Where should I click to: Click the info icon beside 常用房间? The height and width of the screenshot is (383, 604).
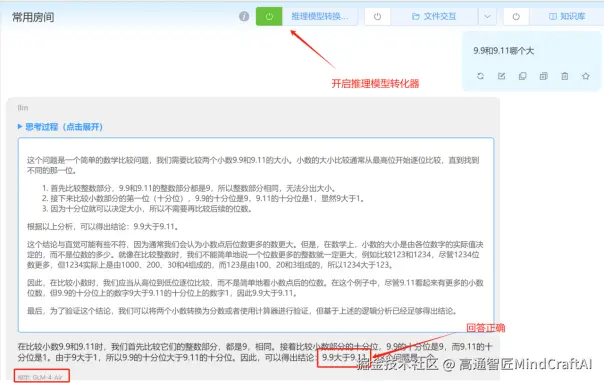(244, 17)
